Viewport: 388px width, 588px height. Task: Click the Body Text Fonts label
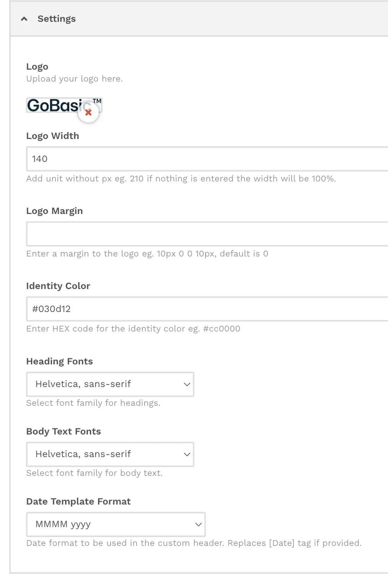[x=64, y=431]
